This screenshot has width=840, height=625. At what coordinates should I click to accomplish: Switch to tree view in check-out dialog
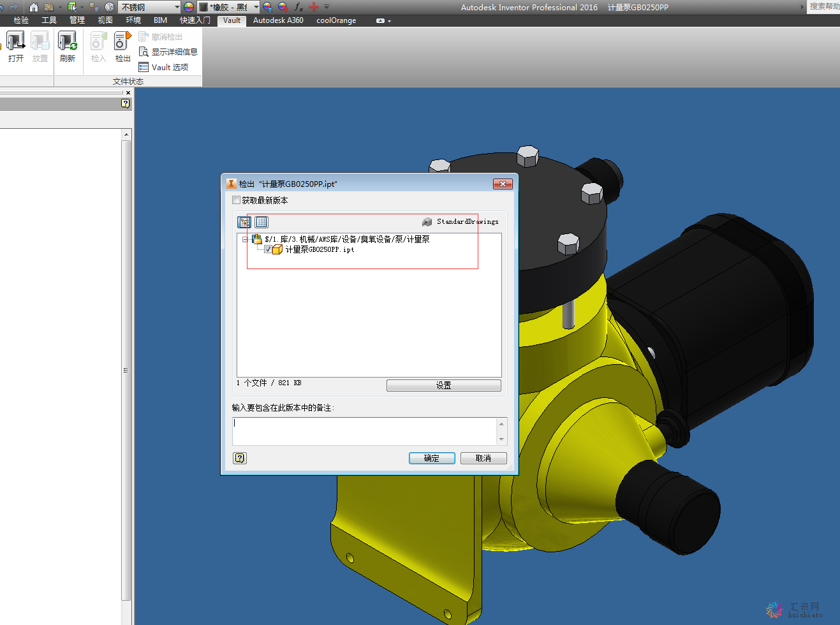point(244,222)
